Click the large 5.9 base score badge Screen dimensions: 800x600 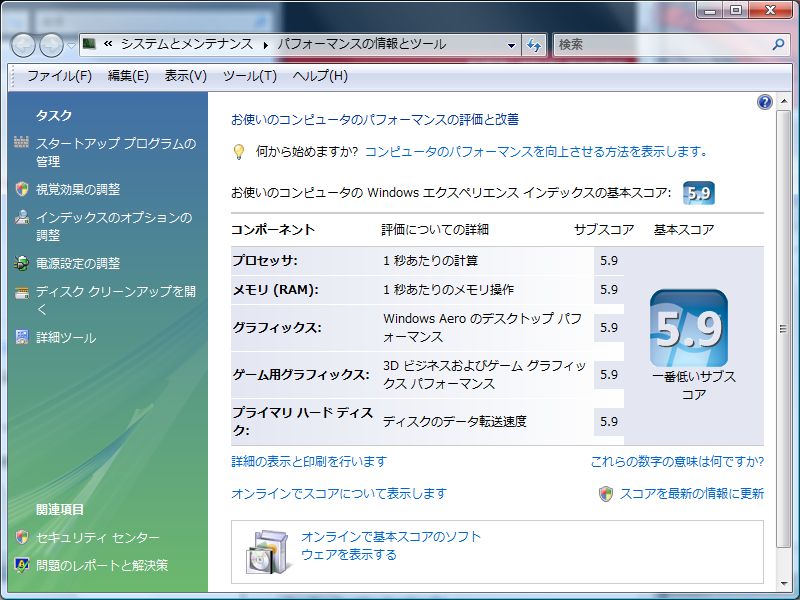pos(689,328)
